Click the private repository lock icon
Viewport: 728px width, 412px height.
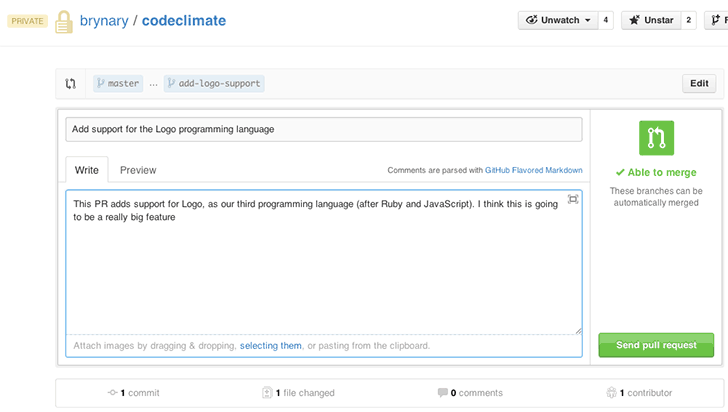point(64,22)
